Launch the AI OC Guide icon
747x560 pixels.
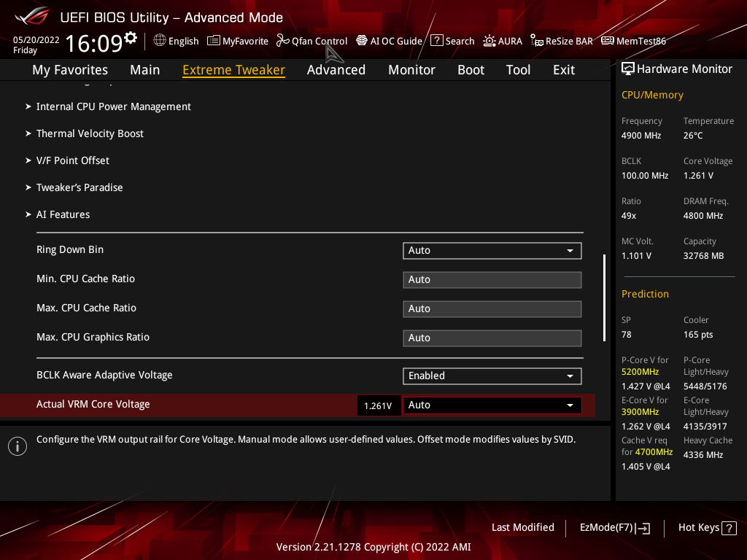(x=362, y=41)
